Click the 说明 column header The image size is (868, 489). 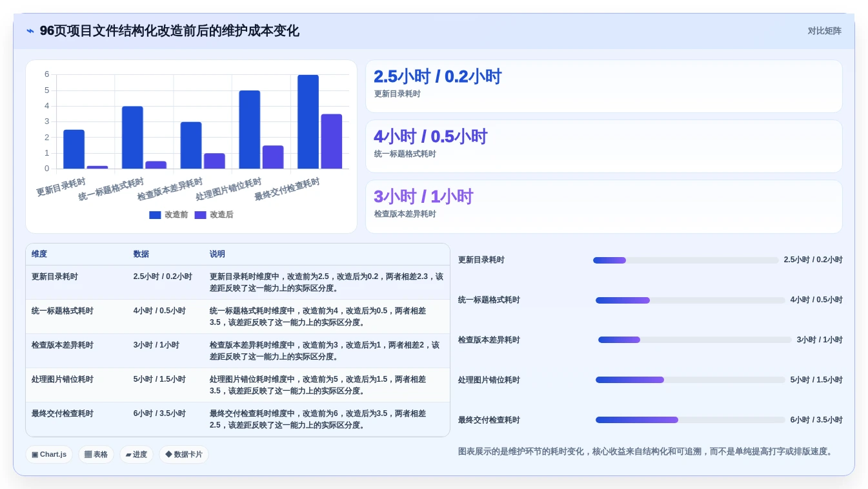(217, 255)
